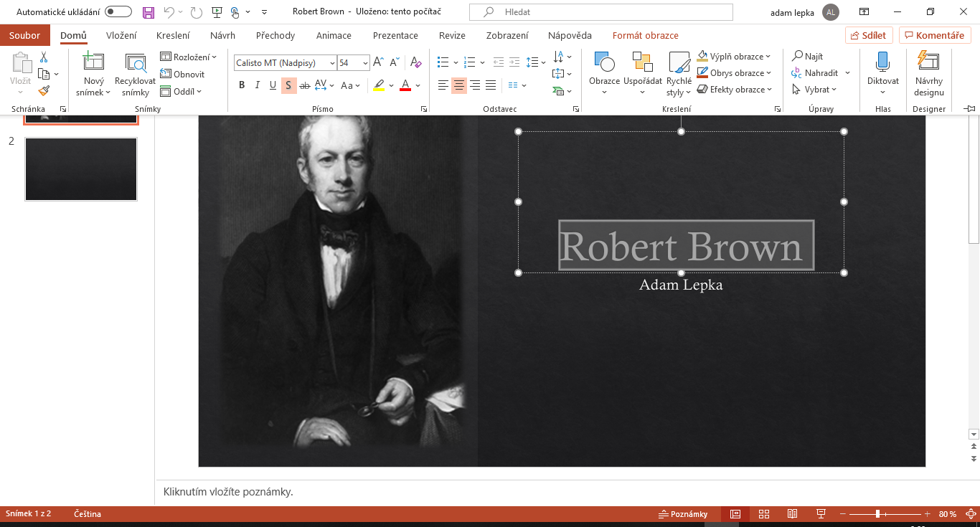Expand the Rozložení layout menu
Screen dimensions: 980x527
[188, 57]
